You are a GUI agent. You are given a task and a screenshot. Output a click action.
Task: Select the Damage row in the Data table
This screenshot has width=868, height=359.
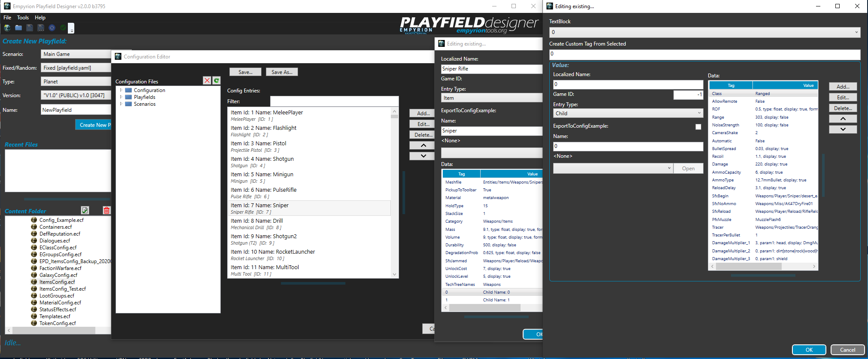(763, 164)
